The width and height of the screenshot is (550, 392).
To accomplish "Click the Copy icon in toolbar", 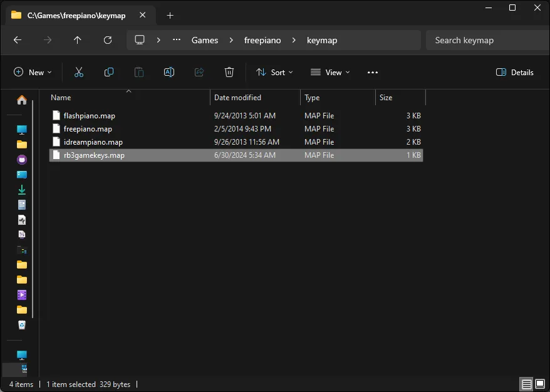I will 109,73.
